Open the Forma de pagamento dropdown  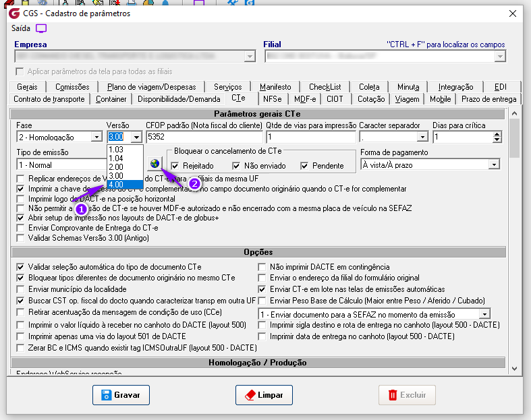point(494,164)
